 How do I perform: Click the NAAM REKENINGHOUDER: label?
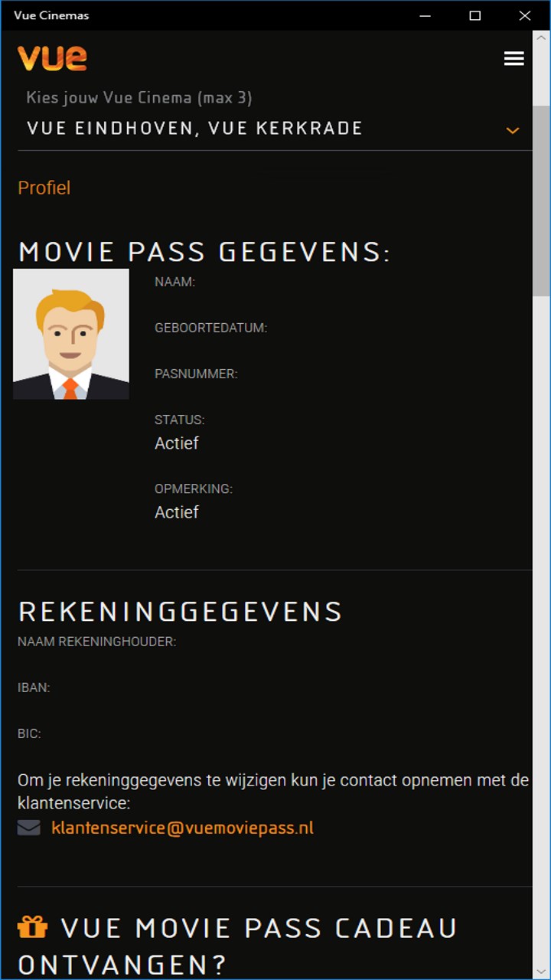(x=97, y=642)
